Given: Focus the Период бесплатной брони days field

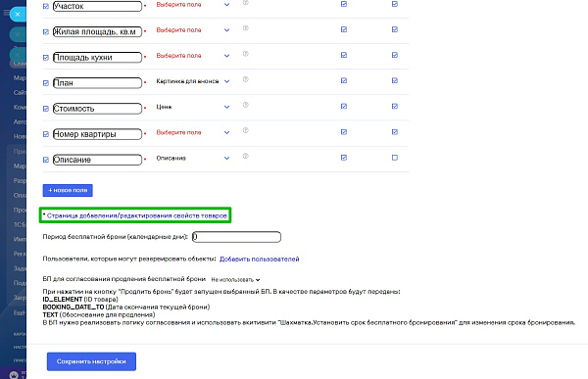Looking at the screenshot, I should (236, 237).
